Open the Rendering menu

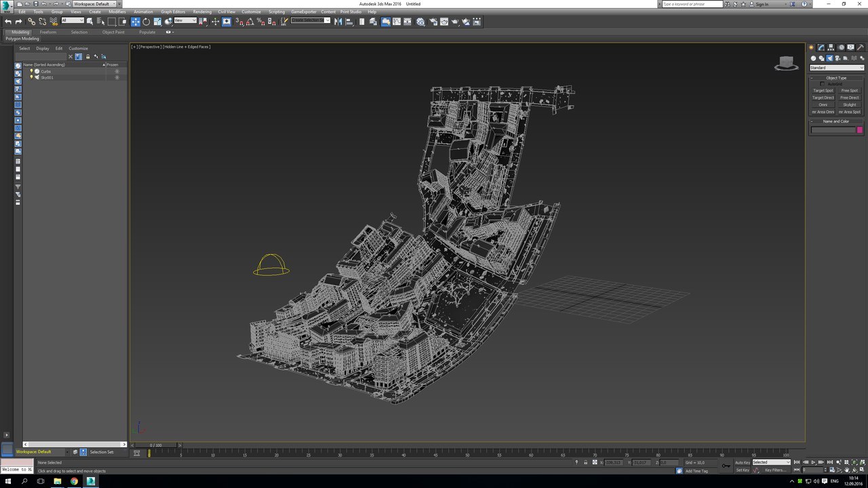coord(202,12)
